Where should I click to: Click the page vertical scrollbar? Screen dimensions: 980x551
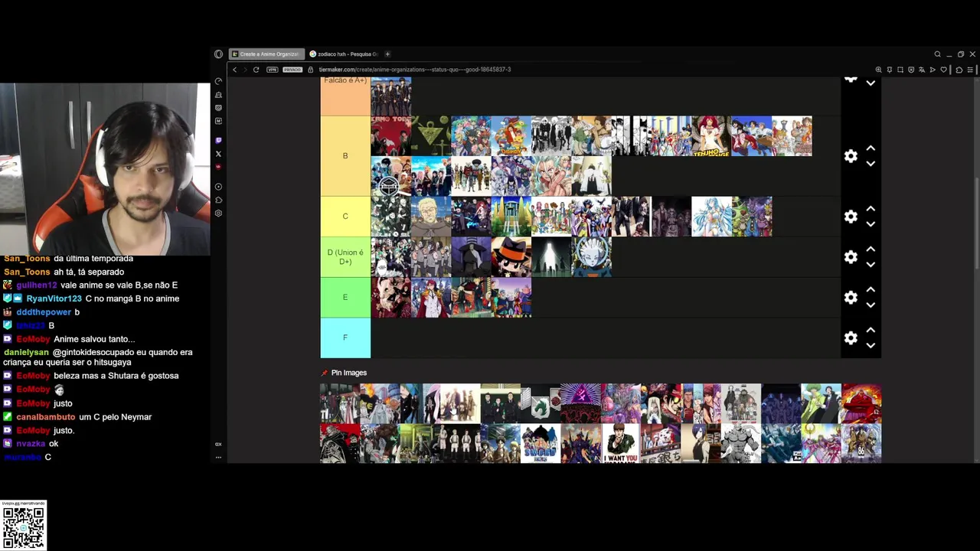pos(976,222)
